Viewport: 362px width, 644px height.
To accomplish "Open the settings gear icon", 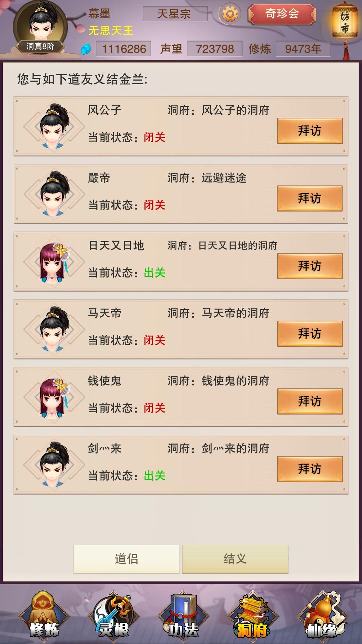I will pyautogui.click(x=230, y=14).
